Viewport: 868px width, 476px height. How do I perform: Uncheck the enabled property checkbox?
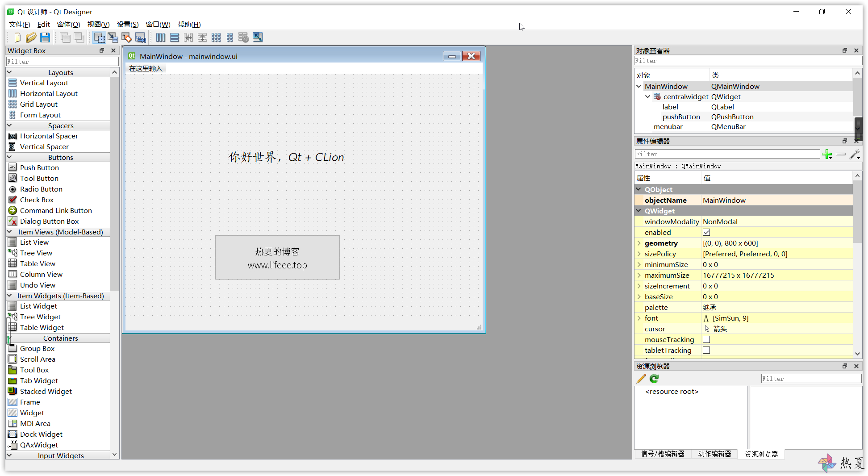[706, 232]
